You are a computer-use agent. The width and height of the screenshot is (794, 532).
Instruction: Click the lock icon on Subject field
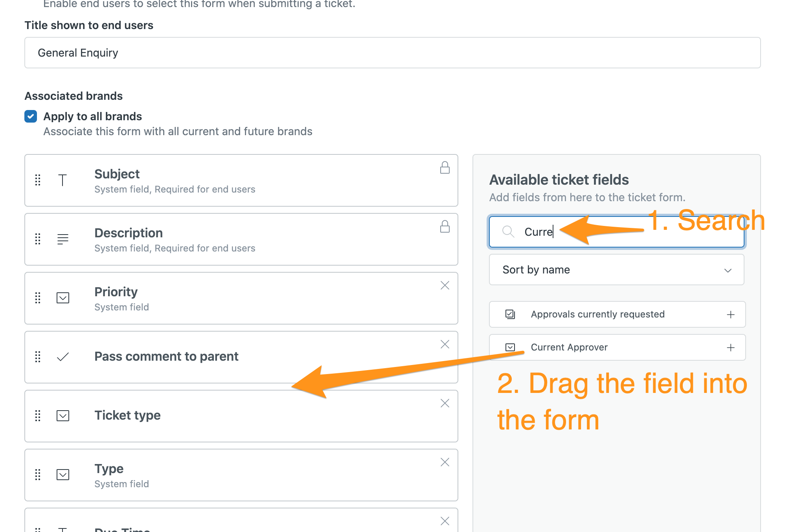pyautogui.click(x=445, y=167)
